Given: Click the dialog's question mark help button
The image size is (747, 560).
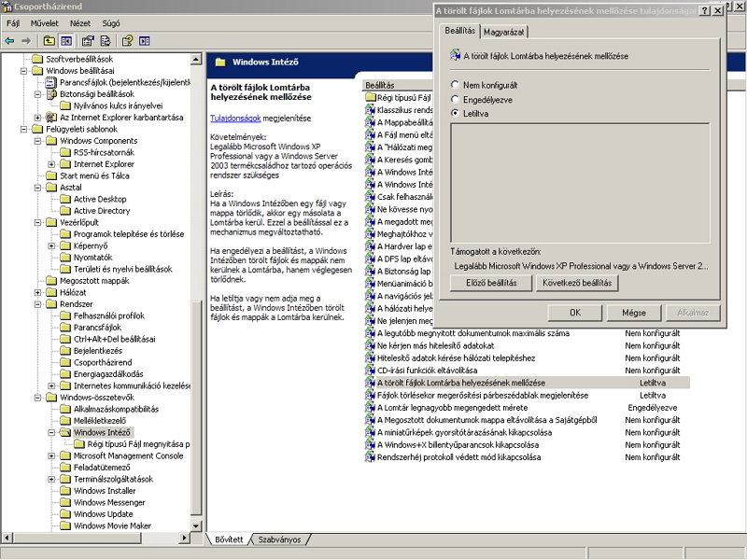Looking at the screenshot, I should [x=705, y=10].
